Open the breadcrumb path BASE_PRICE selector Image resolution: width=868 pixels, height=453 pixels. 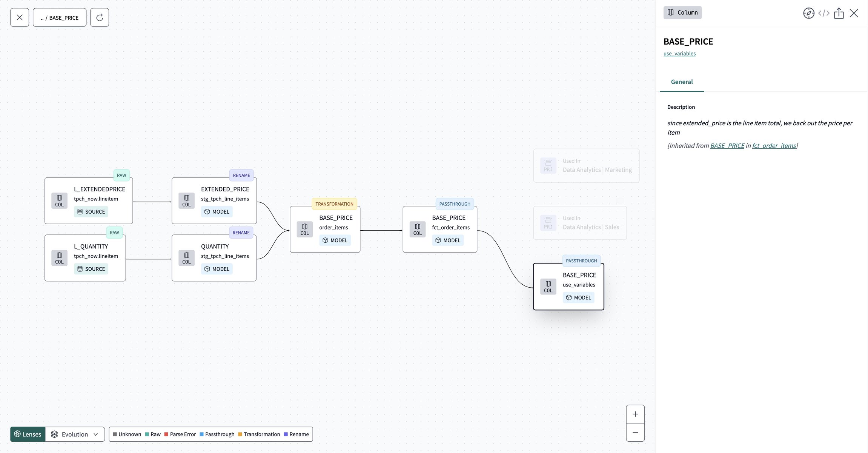coord(59,17)
